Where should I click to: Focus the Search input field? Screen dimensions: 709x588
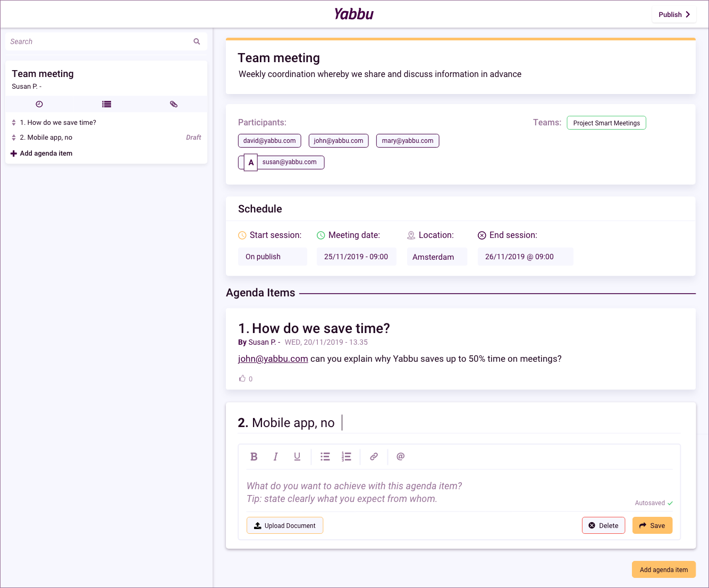click(x=106, y=41)
